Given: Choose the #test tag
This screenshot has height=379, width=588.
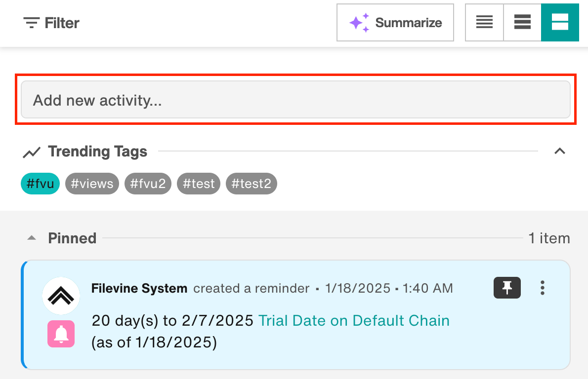Looking at the screenshot, I should point(199,184).
